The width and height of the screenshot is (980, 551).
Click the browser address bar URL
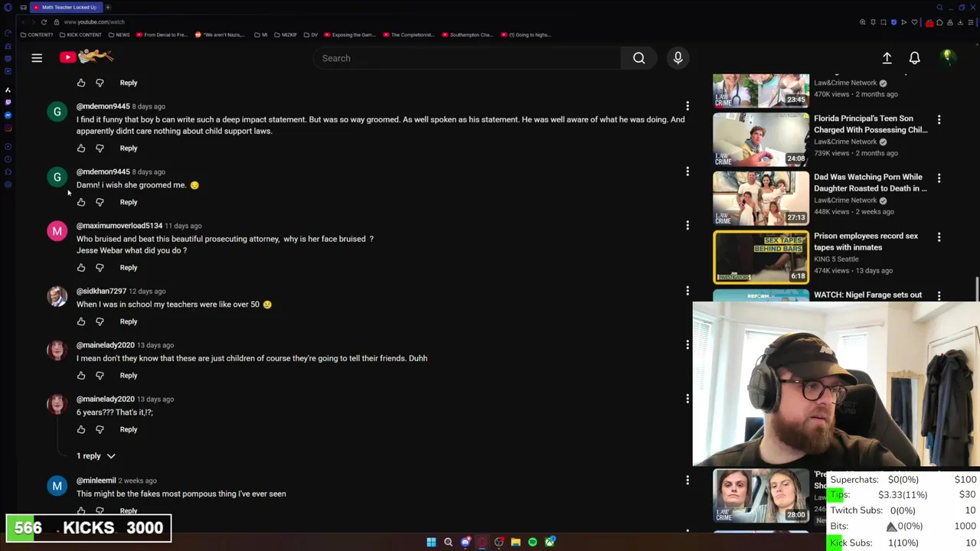click(x=94, y=22)
